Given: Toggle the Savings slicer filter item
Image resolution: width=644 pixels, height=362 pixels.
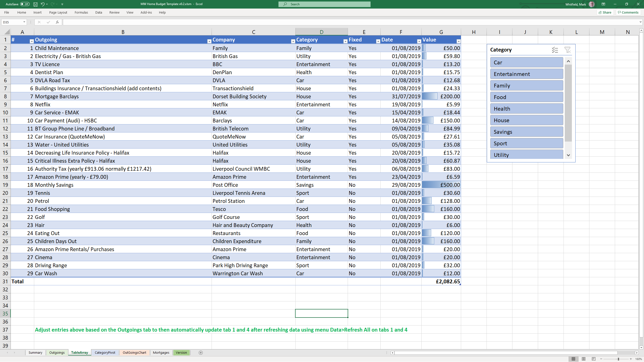Looking at the screenshot, I should tap(526, 132).
